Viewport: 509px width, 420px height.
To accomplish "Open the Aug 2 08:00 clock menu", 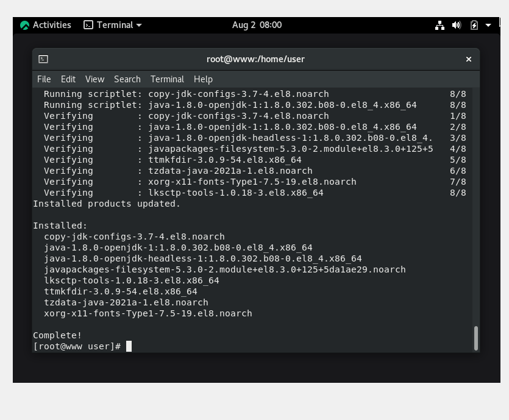I will click(257, 25).
